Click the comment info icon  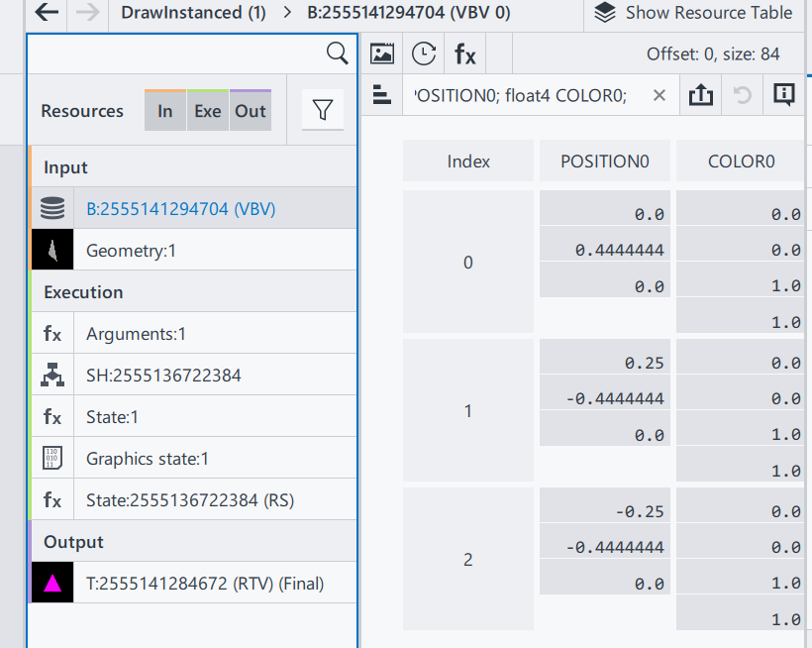point(783,95)
